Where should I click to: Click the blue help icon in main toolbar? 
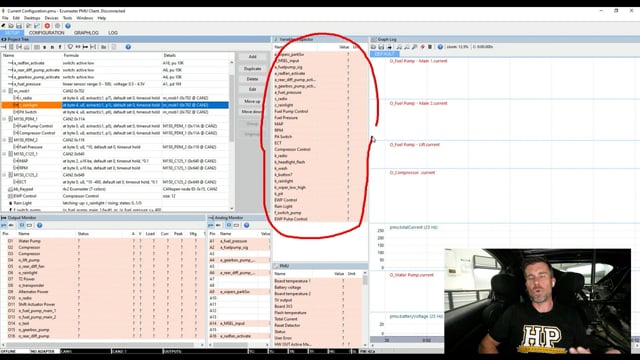[68, 26]
